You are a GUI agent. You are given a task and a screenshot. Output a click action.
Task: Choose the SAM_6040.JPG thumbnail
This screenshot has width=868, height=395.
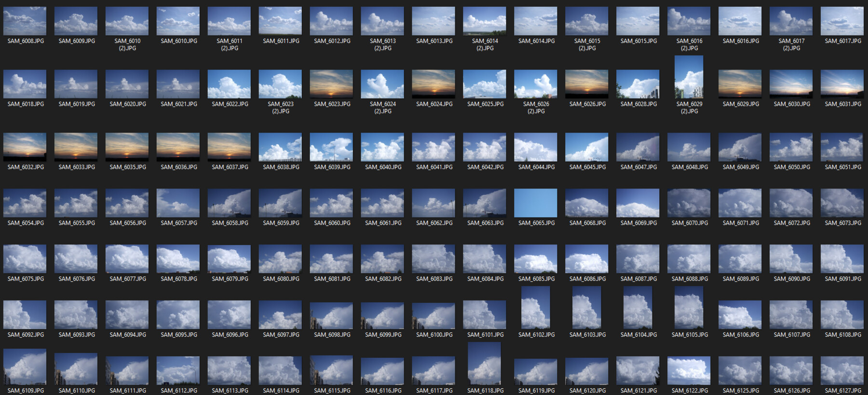383,147
